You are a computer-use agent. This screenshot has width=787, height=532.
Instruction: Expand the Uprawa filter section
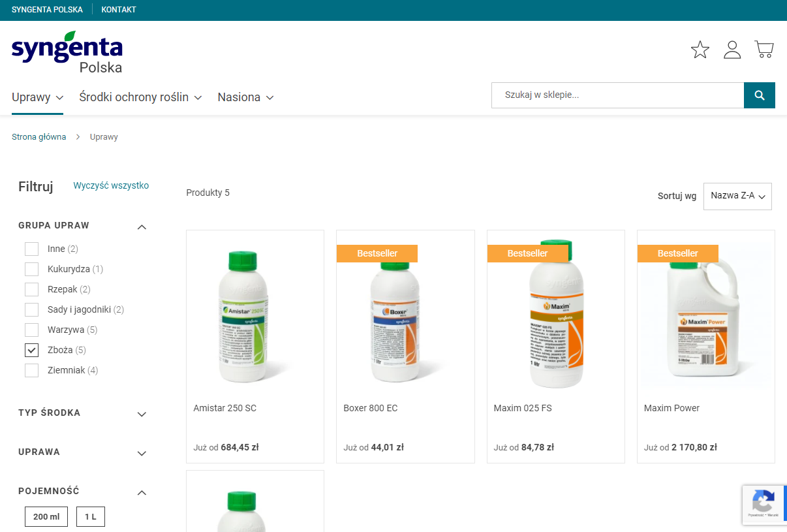pos(142,453)
